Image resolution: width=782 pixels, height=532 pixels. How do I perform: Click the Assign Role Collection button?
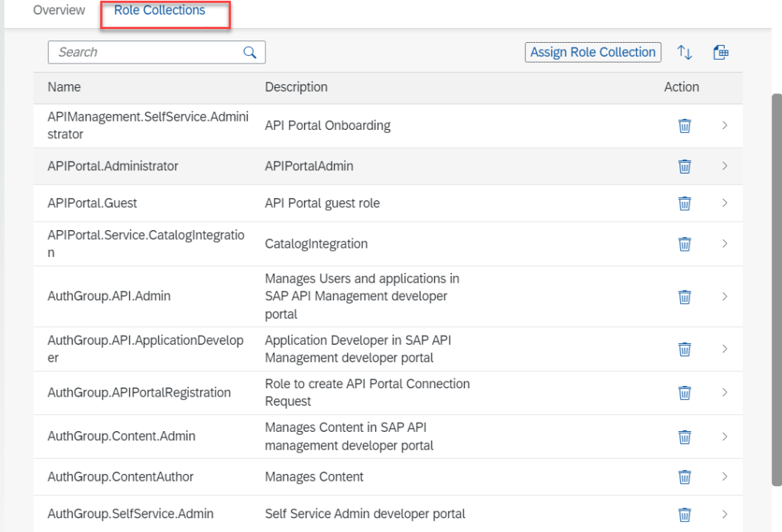click(x=592, y=52)
